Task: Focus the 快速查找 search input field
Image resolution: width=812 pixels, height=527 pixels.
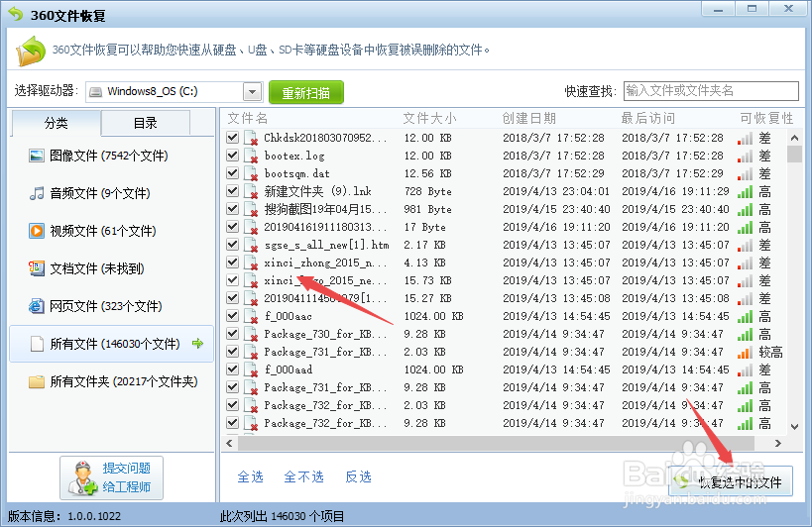Action: click(x=711, y=91)
